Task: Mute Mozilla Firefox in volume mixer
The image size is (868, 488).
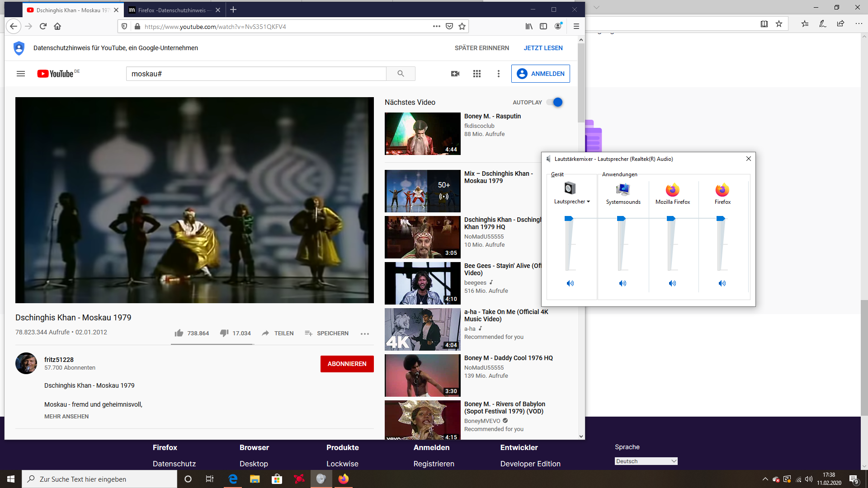Action: 672,283
